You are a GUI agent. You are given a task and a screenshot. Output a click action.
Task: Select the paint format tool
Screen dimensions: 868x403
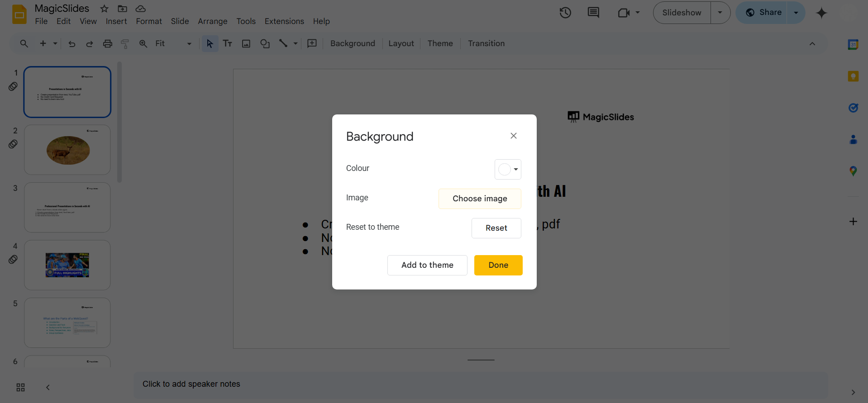[125, 43]
